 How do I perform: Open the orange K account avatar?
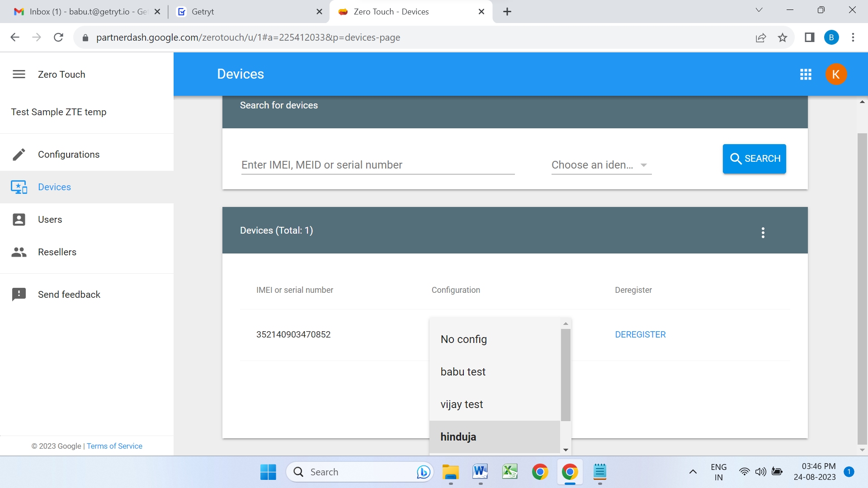pyautogui.click(x=836, y=75)
